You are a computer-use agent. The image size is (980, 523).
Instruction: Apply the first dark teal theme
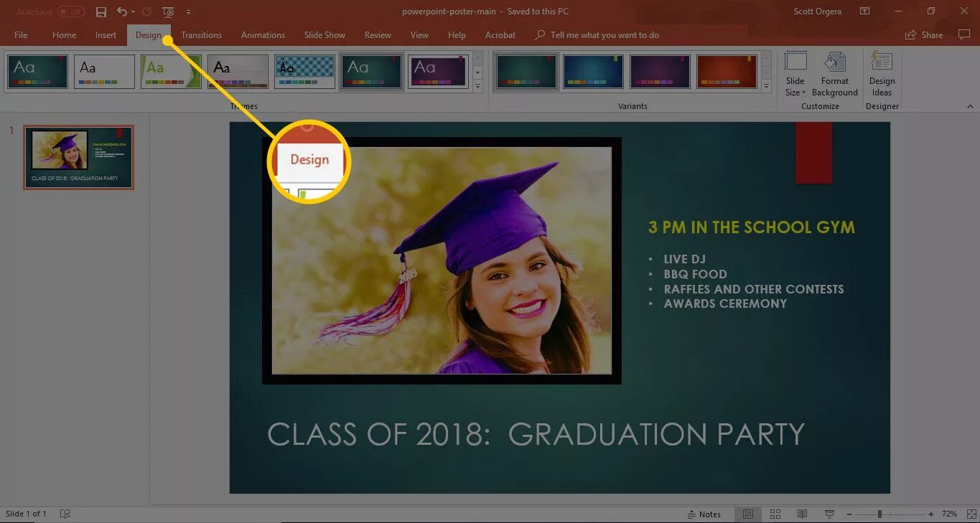click(38, 72)
